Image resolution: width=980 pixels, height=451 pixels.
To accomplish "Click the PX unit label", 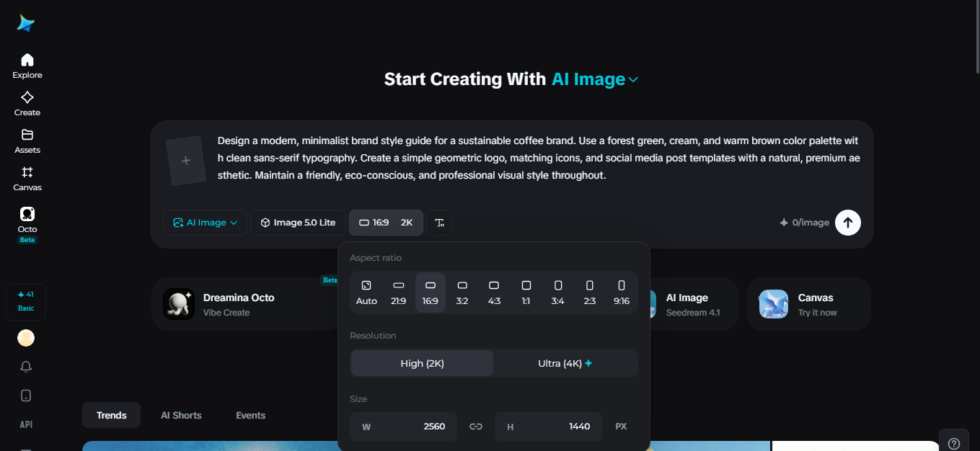I will click(x=621, y=427).
